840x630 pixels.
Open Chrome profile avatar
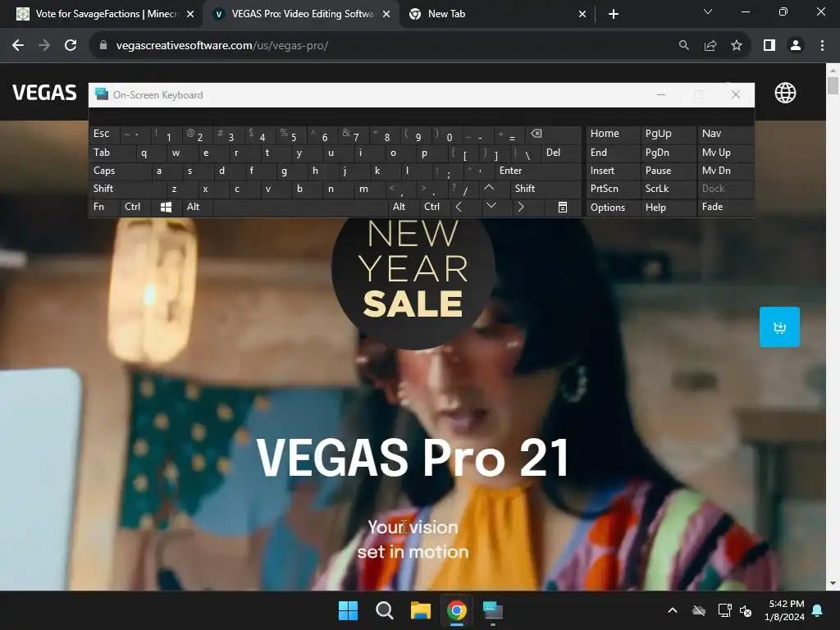coord(796,46)
